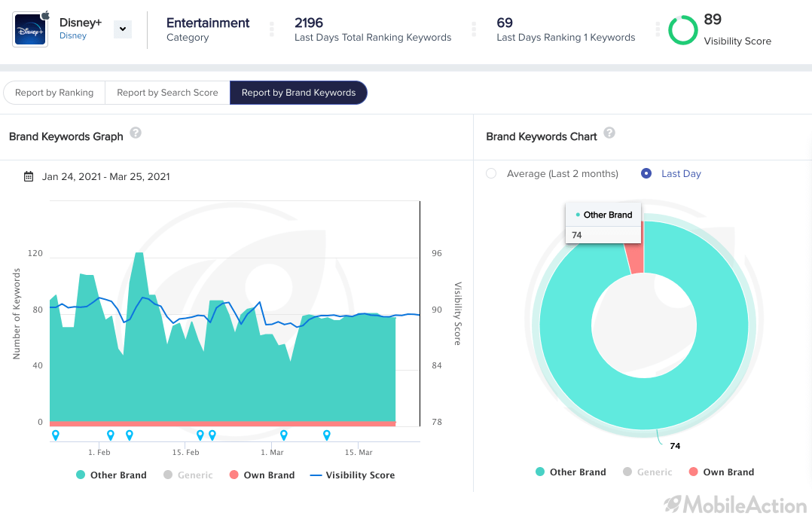Screen dimensions: 812x516
Task: Click the event pin just after 1. Mar
Action: [284, 435]
